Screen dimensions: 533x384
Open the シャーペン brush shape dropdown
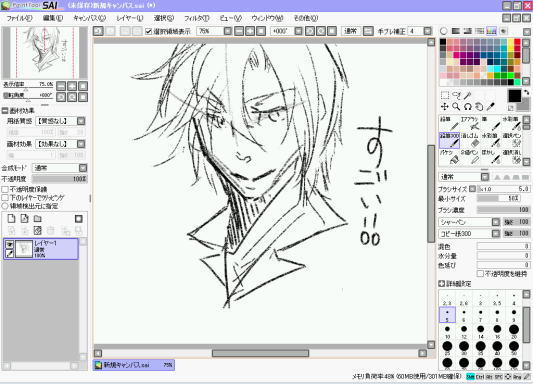point(496,222)
